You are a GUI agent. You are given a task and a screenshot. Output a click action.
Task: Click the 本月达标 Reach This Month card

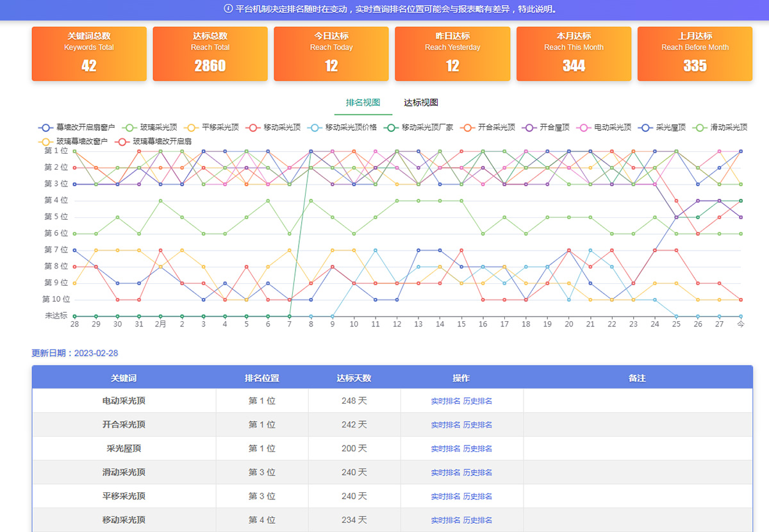point(574,54)
